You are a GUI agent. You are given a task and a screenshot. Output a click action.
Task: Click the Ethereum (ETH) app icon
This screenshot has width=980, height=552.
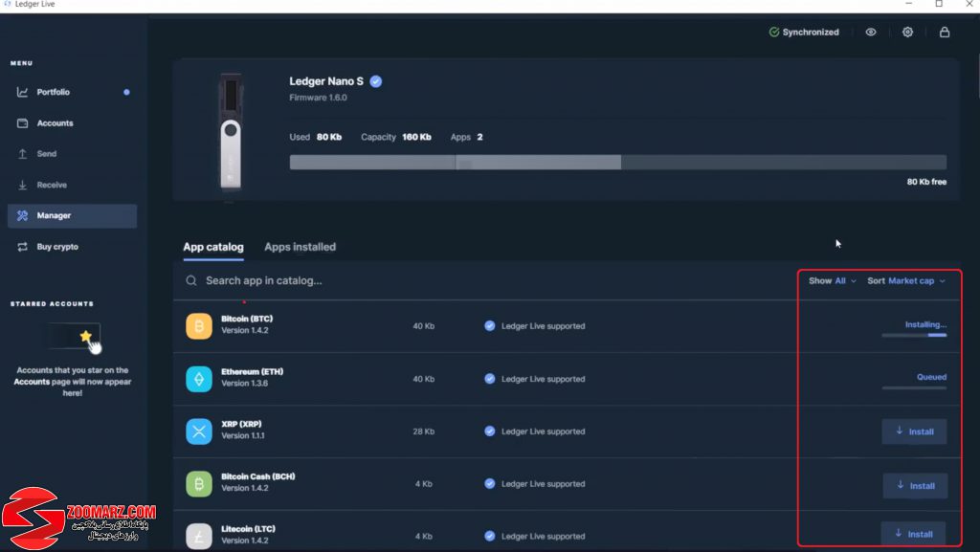(x=199, y=379)
